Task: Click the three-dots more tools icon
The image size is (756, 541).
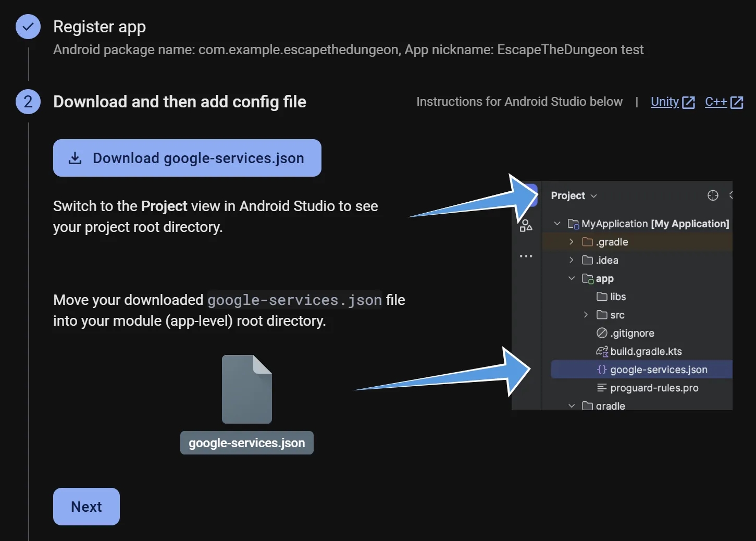Action: [x=526, y=256]
